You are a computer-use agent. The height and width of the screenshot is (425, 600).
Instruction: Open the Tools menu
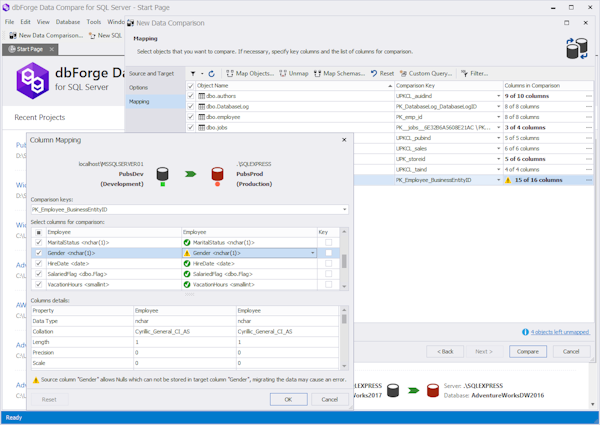coord(94,22)
